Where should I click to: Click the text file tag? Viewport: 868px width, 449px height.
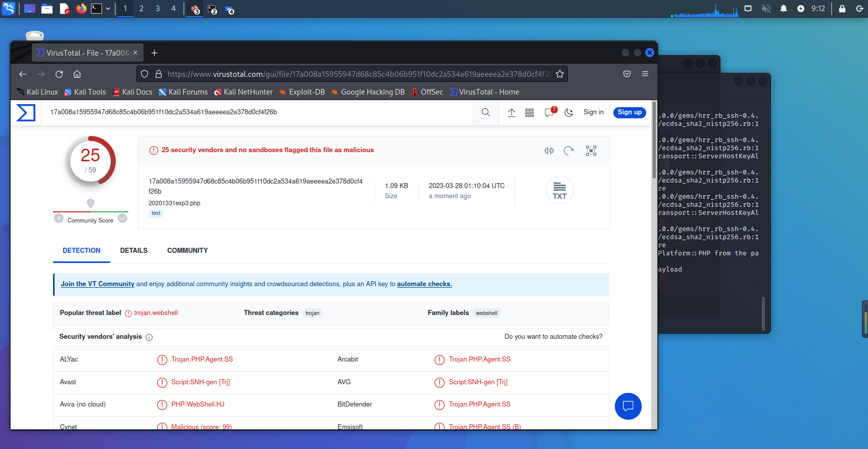[x=156, y=213]
